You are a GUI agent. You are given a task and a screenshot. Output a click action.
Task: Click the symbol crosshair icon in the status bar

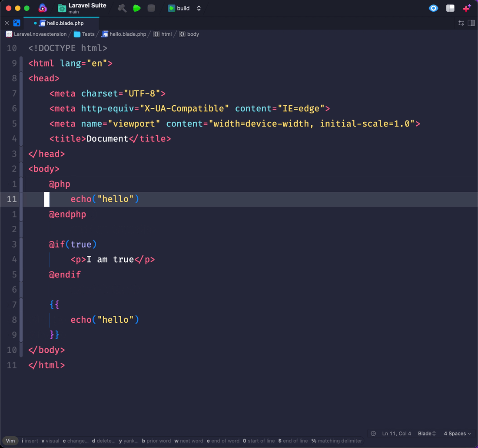click(373, 433)
